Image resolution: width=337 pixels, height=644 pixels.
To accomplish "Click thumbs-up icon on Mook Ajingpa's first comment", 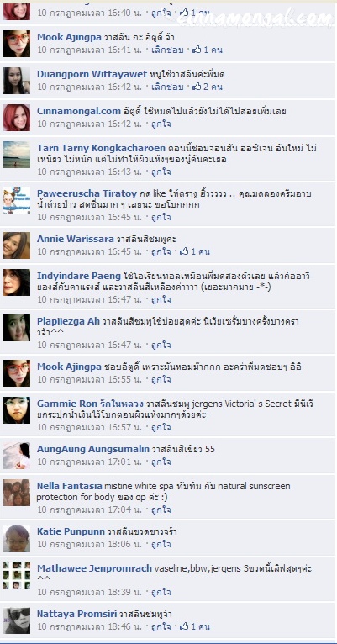I will tap(197, 50).
